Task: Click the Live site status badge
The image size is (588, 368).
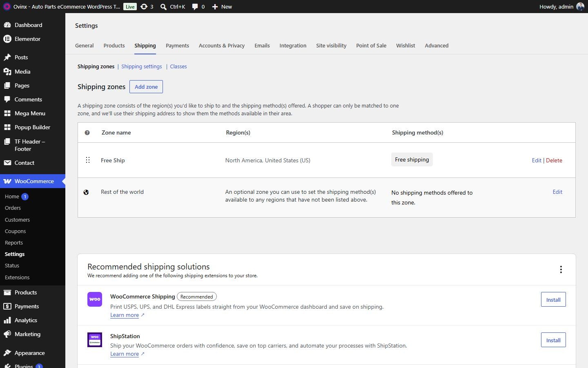Action: point(130,7)
